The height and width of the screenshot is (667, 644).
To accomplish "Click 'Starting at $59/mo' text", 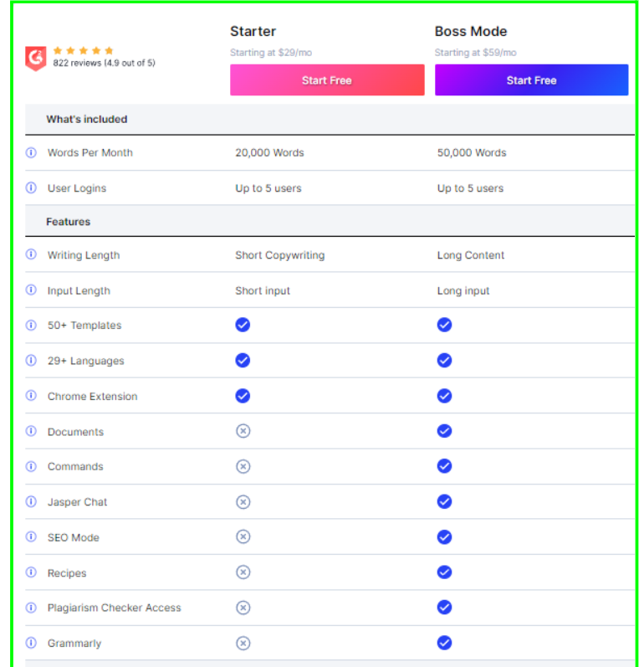I will tap(476, 53).
